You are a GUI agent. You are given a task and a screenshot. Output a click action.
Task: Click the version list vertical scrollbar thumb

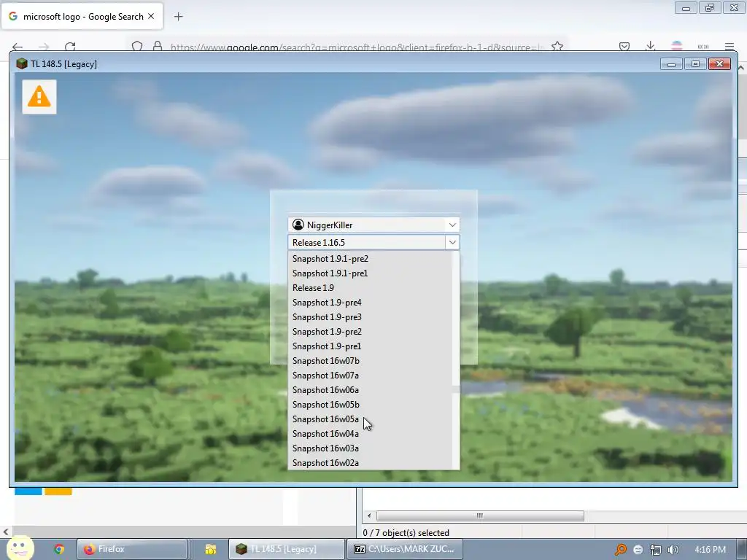(456, 389)
